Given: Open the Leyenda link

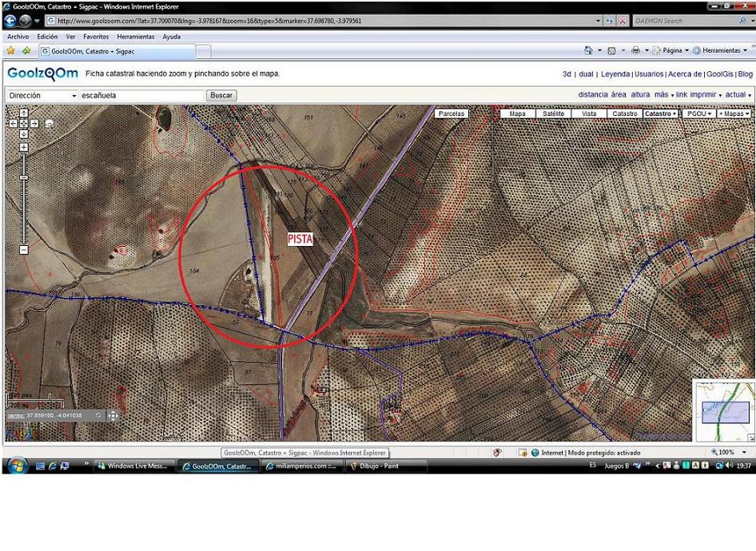Looking at the screenshot, I should click(615, 74).
